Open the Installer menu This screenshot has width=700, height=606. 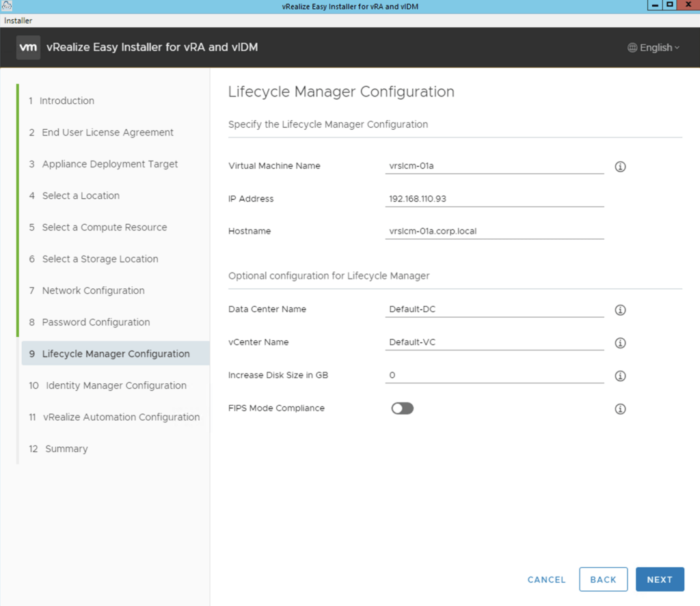click(x=18, y=20)
